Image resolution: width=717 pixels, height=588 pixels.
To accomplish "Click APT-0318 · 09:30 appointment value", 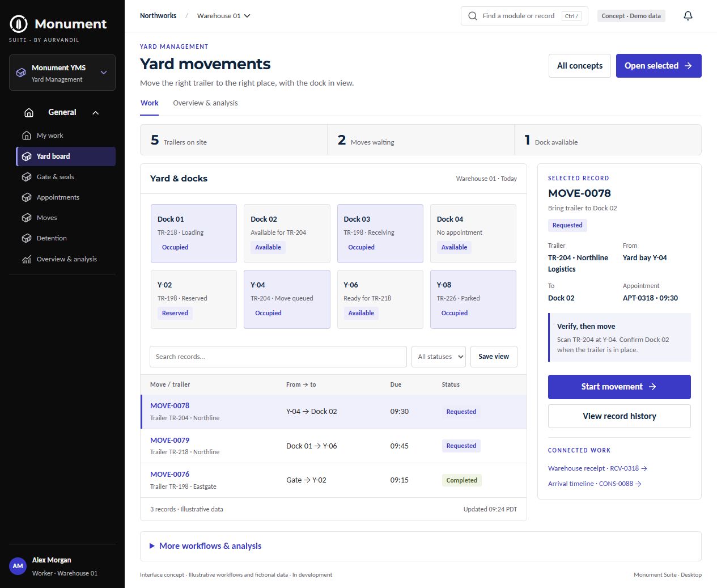I will pos(650,298).
